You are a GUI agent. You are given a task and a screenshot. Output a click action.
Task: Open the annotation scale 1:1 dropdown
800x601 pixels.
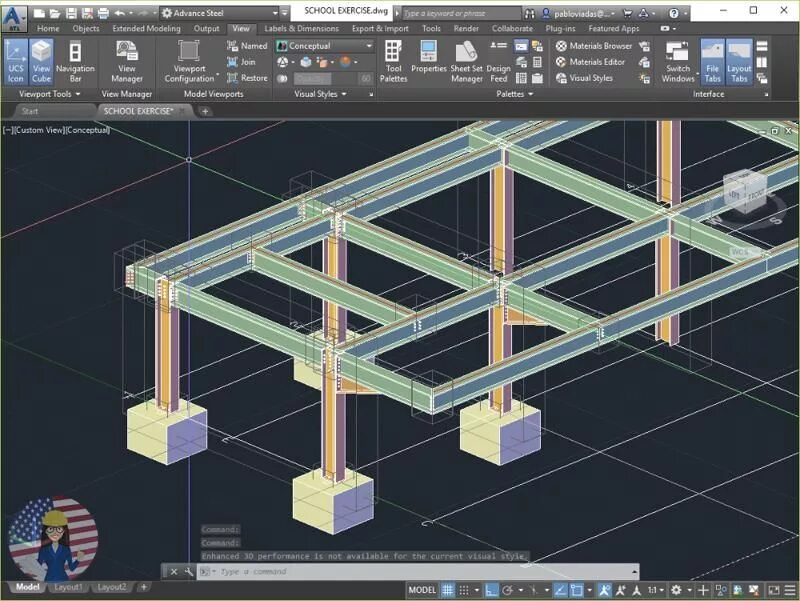tap(656, 590)
